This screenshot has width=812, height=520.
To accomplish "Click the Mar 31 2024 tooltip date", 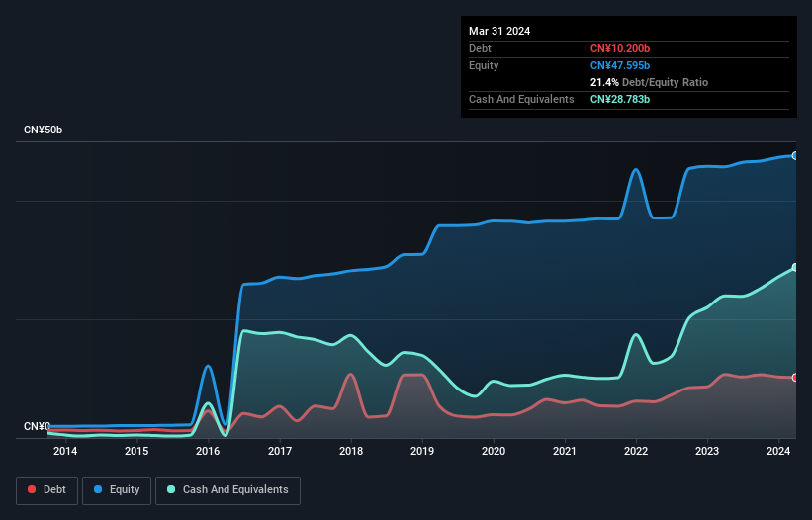I will [x=499, y=31].
